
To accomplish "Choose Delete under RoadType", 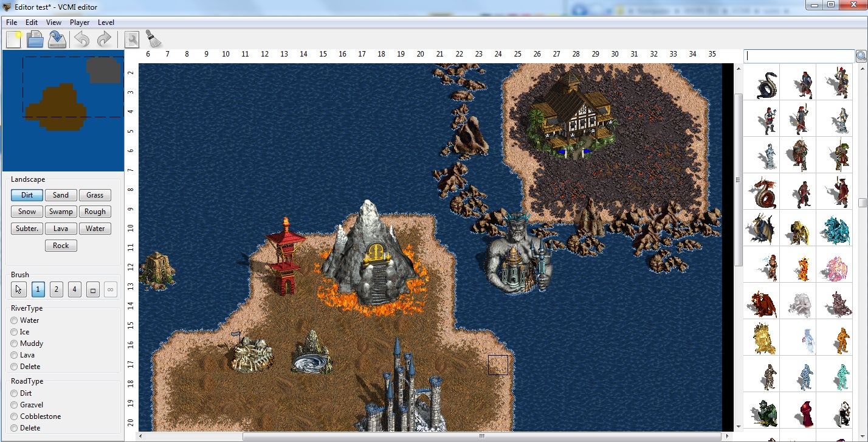I will 25,428.
